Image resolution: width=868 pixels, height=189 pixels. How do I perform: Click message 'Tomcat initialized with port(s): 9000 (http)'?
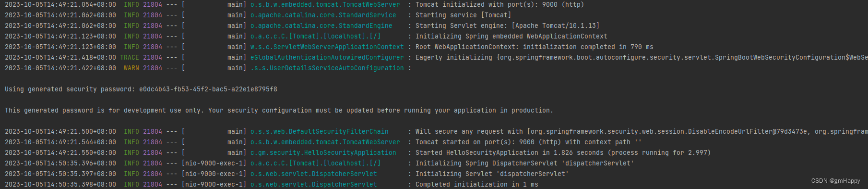pos(499,5)
